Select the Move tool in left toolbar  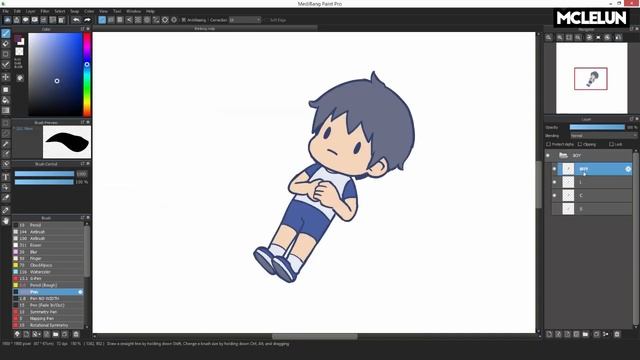[6, 77]
